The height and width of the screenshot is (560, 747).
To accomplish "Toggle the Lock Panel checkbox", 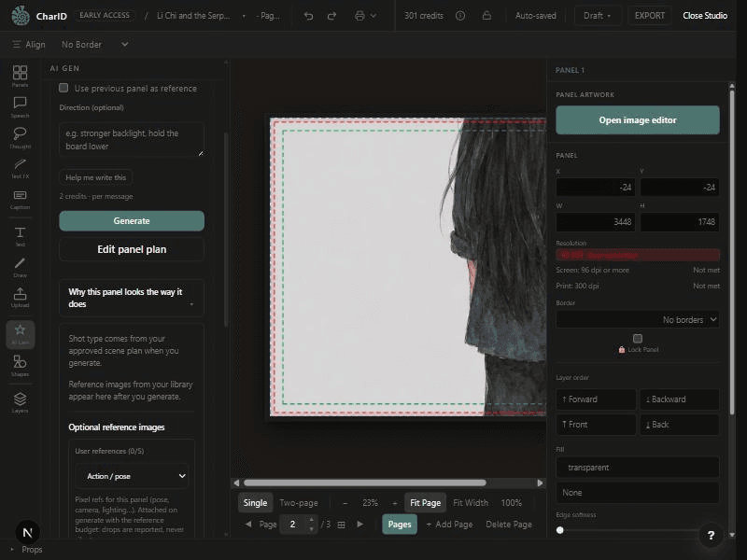I will point(638,338).
